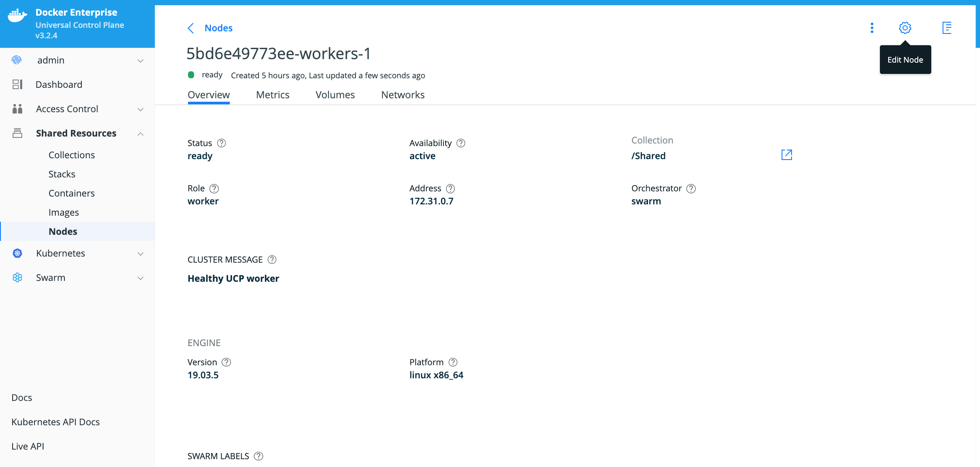Click the 19.03.5 version value
The image size is (980, 467).
tap(203, 375)
